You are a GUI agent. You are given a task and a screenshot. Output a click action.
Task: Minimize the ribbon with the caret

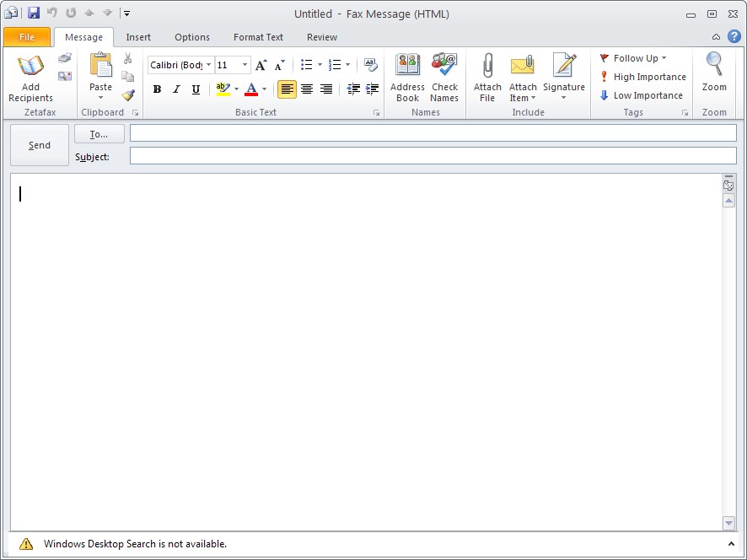click(716, 37)
